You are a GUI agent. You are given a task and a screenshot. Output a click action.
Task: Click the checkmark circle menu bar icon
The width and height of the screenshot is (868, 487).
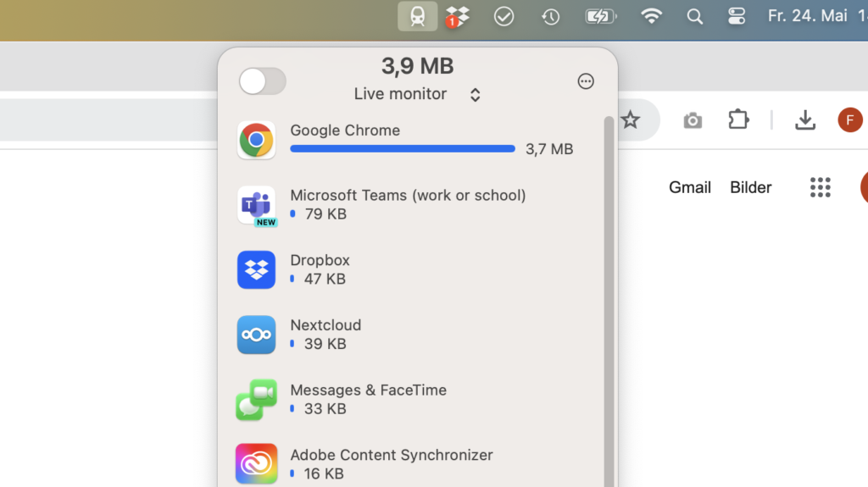(x=504, y=17)
